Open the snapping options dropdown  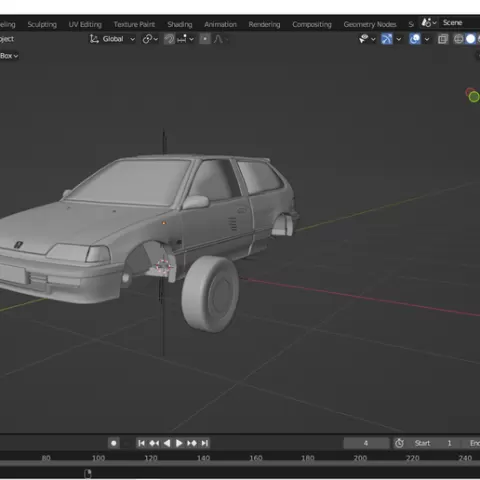185,39
